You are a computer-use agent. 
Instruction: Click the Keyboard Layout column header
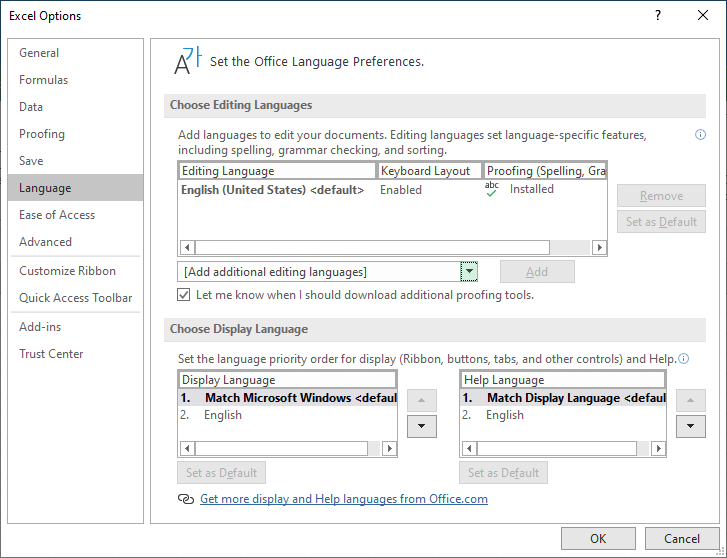[x=430, y=171]
